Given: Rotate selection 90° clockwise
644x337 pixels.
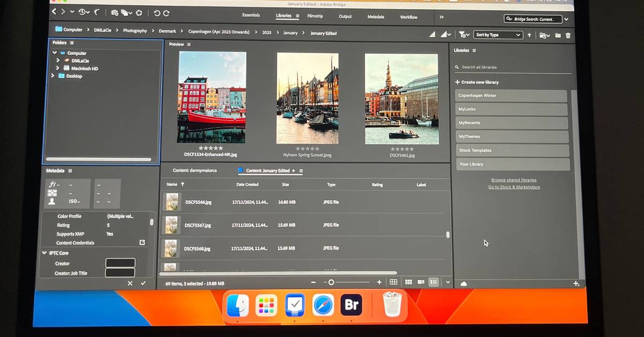Looking at the screenshot, I should [x=166, y=13].
